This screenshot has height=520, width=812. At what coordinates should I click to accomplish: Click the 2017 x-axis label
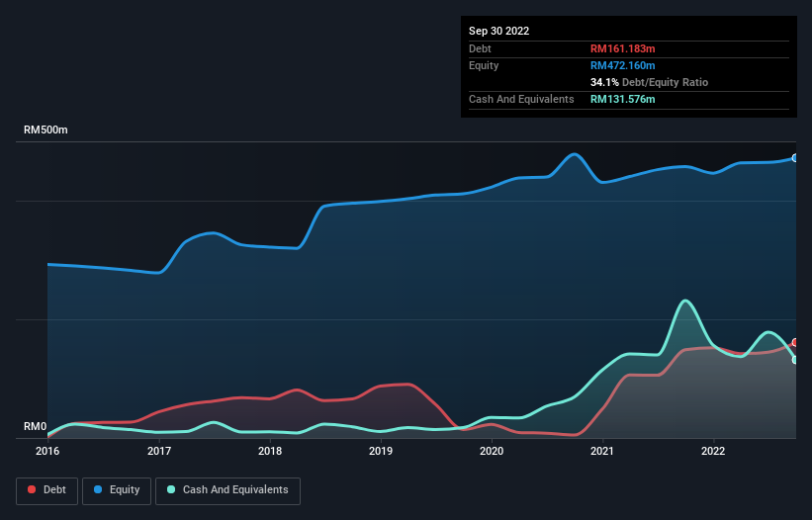[x=159, y=451]
